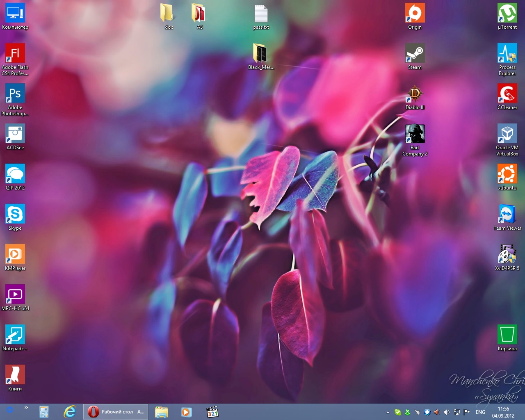Image resolution: width=525 pixels, height=420 pixels.
Task: Select the doc folder
Action: click(x=169, y=16)
